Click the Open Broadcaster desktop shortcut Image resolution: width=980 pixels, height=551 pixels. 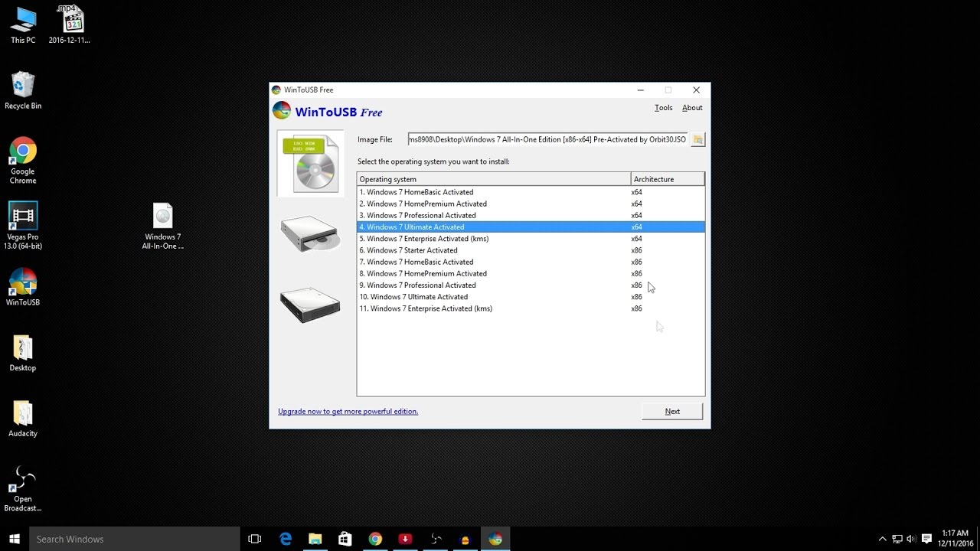(23, 488)
